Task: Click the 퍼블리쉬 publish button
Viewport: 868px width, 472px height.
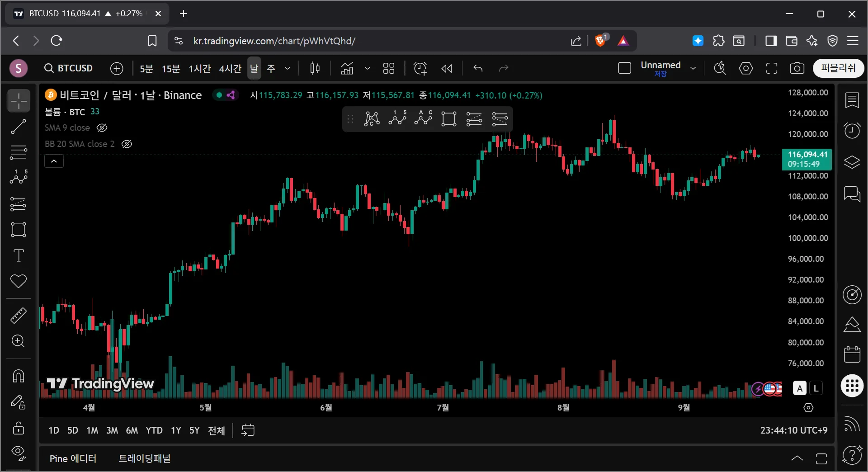Action: tap(839, 68)
